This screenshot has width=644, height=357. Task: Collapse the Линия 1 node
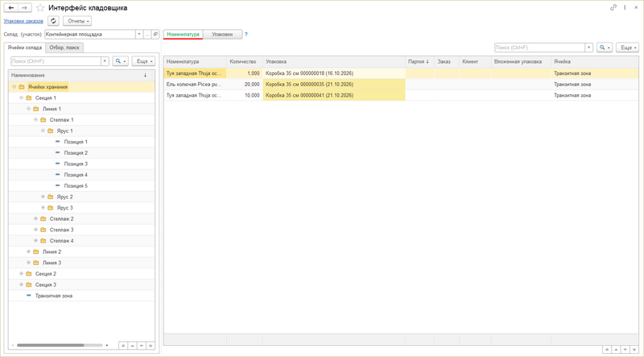[x=28, y=109]
